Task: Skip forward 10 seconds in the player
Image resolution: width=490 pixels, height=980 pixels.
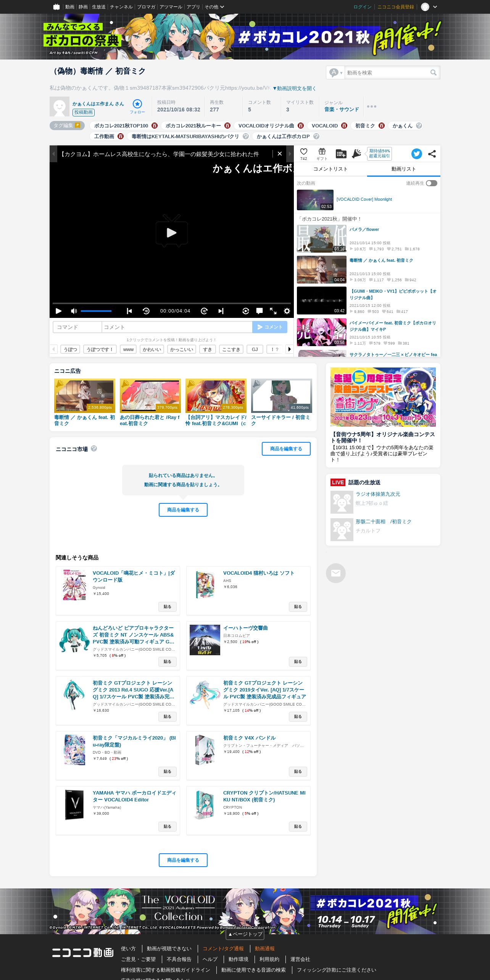Action: [204, 311]
